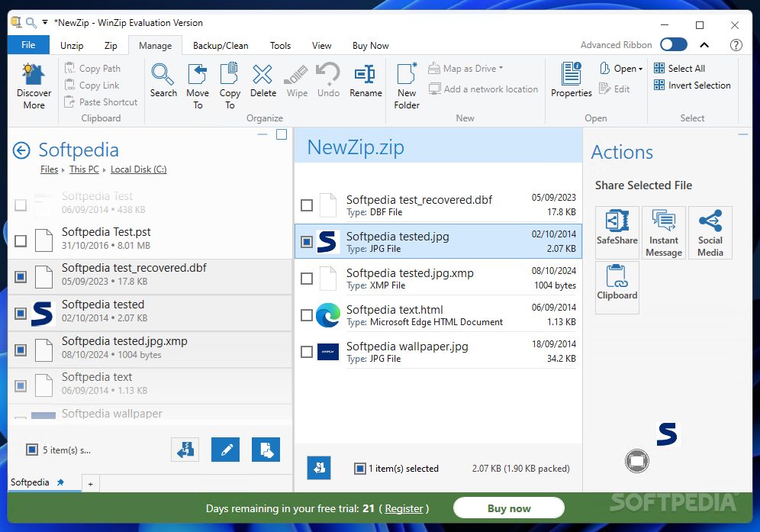Open the Tools ribbon tab
This screenshot has width=760, height=532.
pyautogui.click(x=280, y=46)
